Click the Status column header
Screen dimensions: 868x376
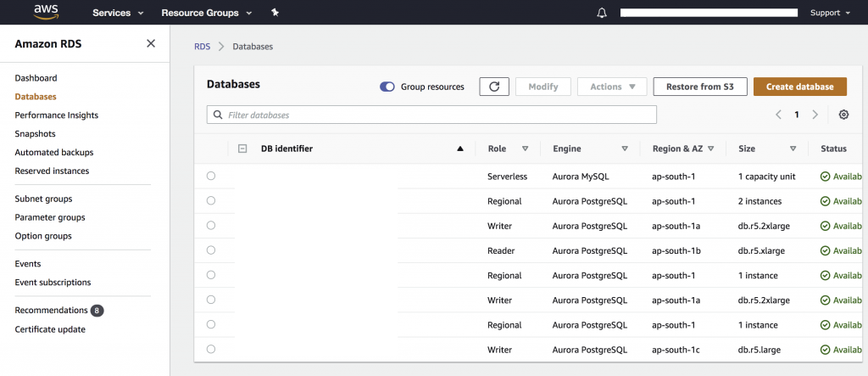(x=833, y=149)
